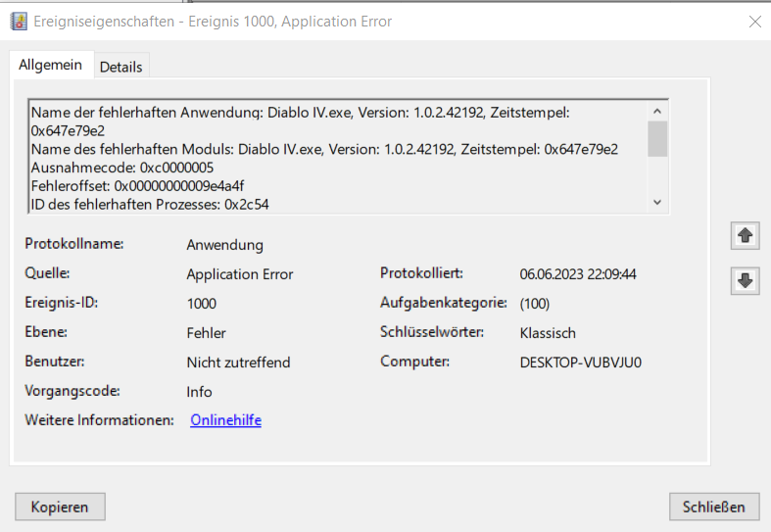This screenshot has height=532, width=771.
Task: Click the Name der fehlerhaften Anwendung line
Action: (x=301, y=121)
